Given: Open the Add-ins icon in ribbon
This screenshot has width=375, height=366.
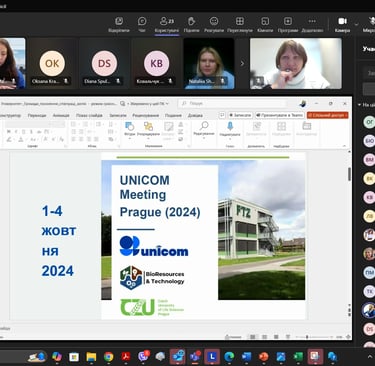Looking at the screenshot, I should pos(281,129).
